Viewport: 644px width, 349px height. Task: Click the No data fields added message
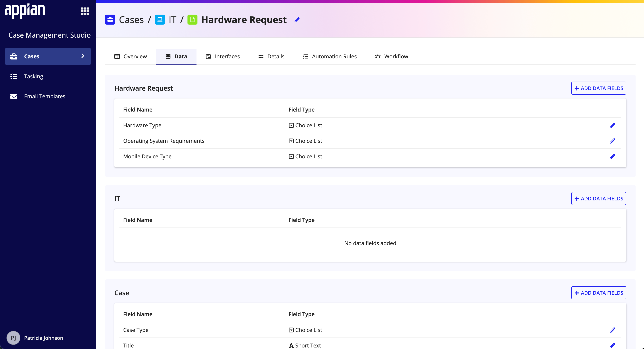pyautogui.click(x=370, y=243)
